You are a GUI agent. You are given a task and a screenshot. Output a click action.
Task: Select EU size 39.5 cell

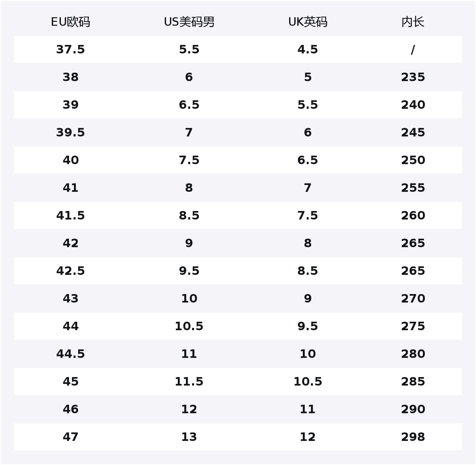point(70,133)
